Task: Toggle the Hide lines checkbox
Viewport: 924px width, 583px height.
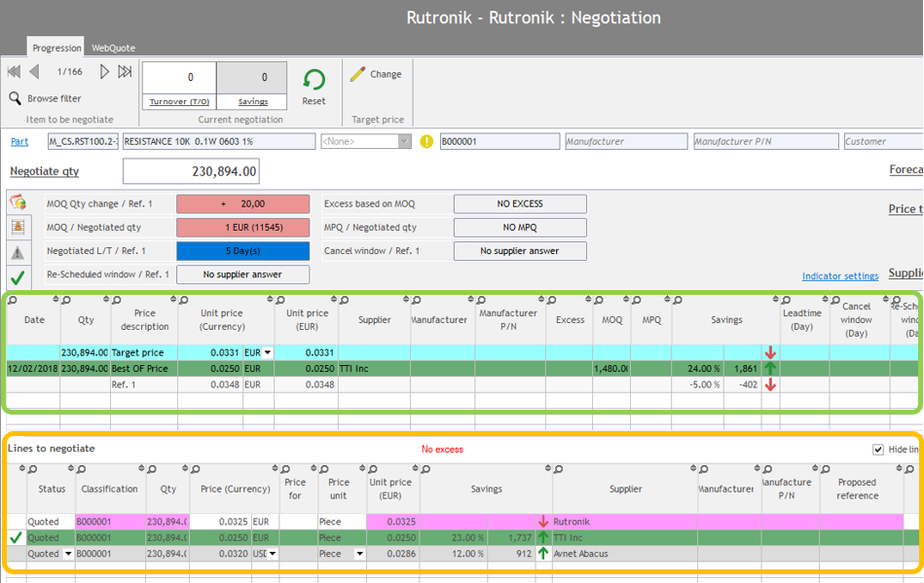Action: point(879,450)
